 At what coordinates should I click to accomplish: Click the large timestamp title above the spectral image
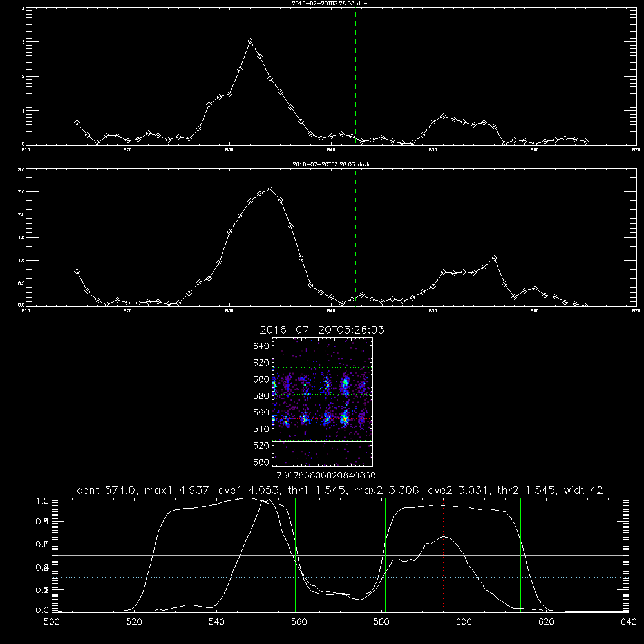(x=322, y=330)
